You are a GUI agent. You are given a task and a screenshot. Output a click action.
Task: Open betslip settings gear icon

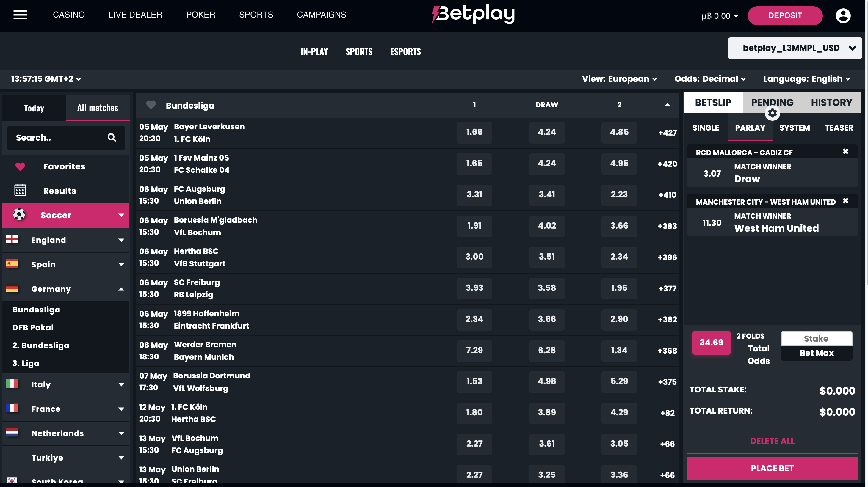[772, 113]
